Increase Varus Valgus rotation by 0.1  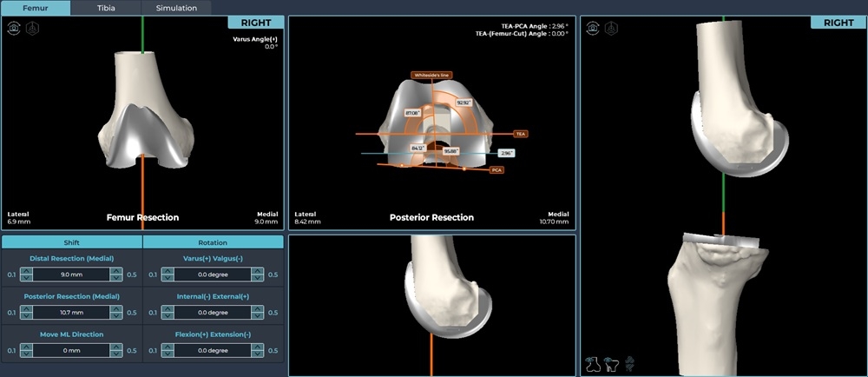168,271
